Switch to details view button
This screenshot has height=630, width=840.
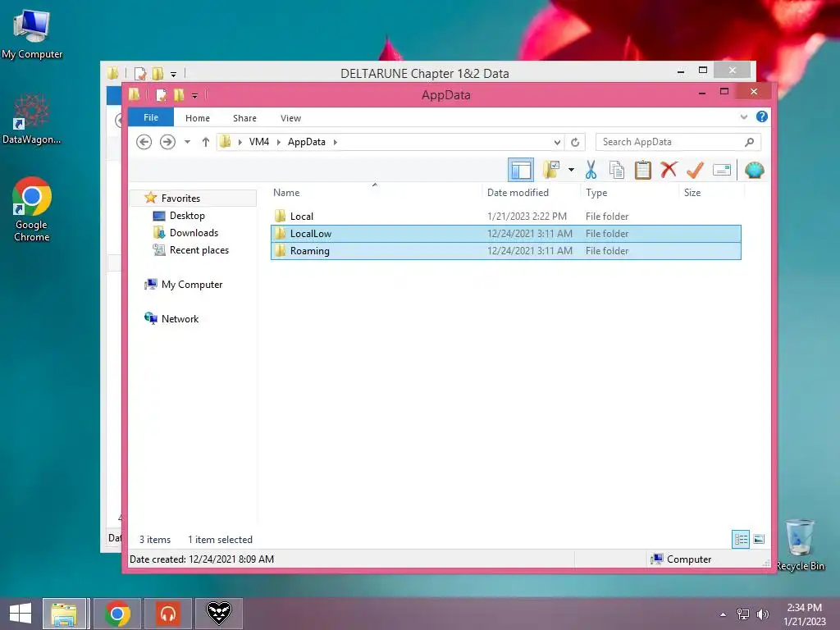(741, 540)
